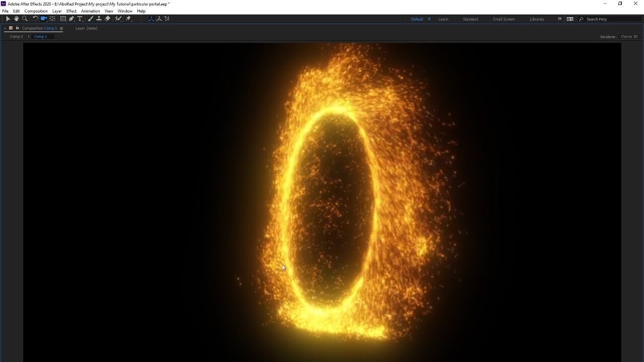Switch to World Axis mode
The width and height of the screenshot is (644, 362).
click(x=159, y=19)
